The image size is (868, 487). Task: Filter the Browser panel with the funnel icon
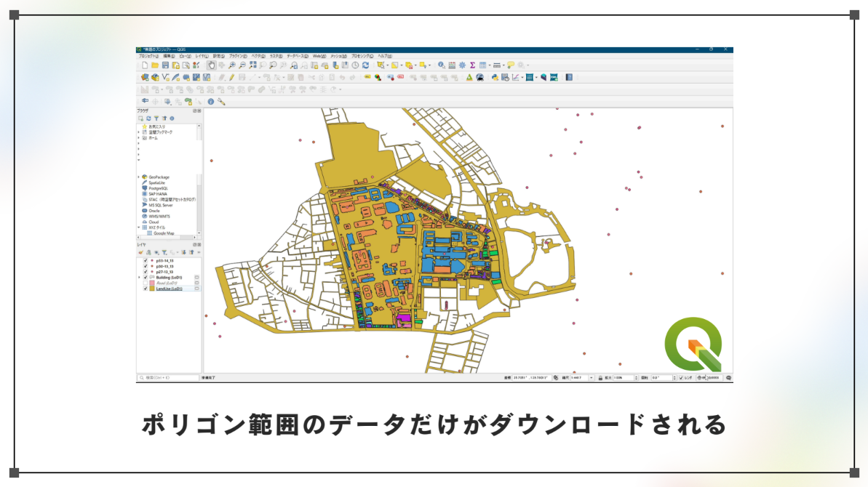coord(156,118)
